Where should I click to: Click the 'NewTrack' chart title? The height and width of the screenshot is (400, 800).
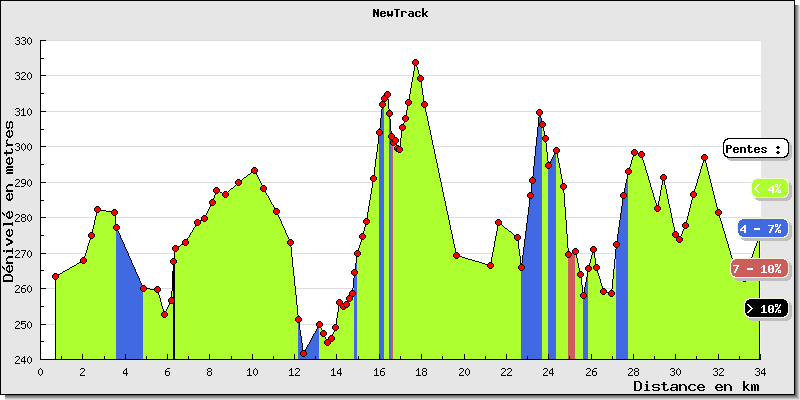(x=400, y=14)
